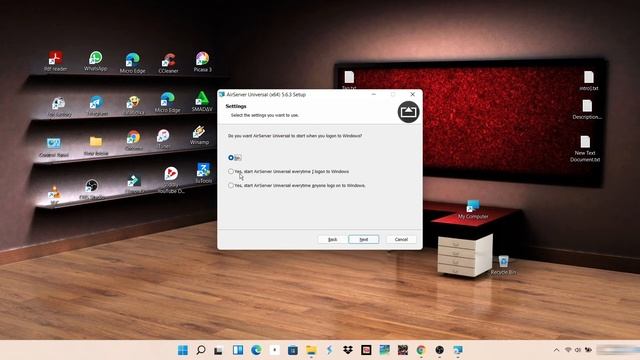Open WhatsApp desktop shortcut
Screen dimensions: 640x360
pyautogui.click(x=96, y=61)
